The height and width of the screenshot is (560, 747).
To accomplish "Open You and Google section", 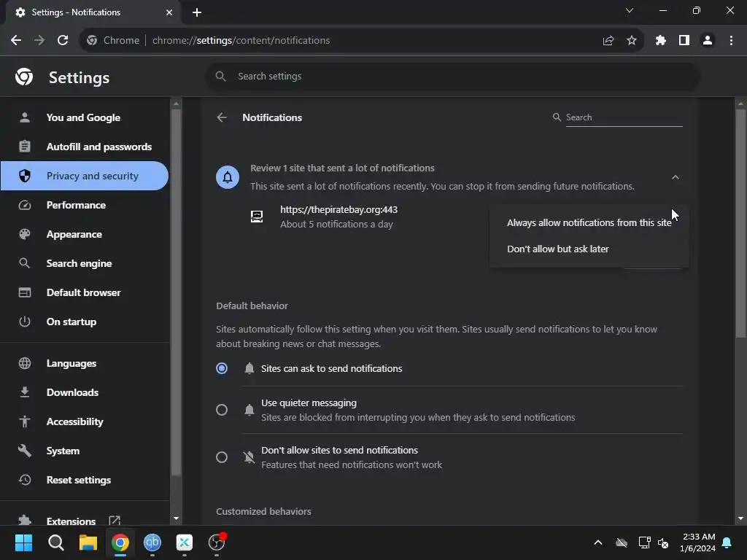I will [x=85, y=117].
